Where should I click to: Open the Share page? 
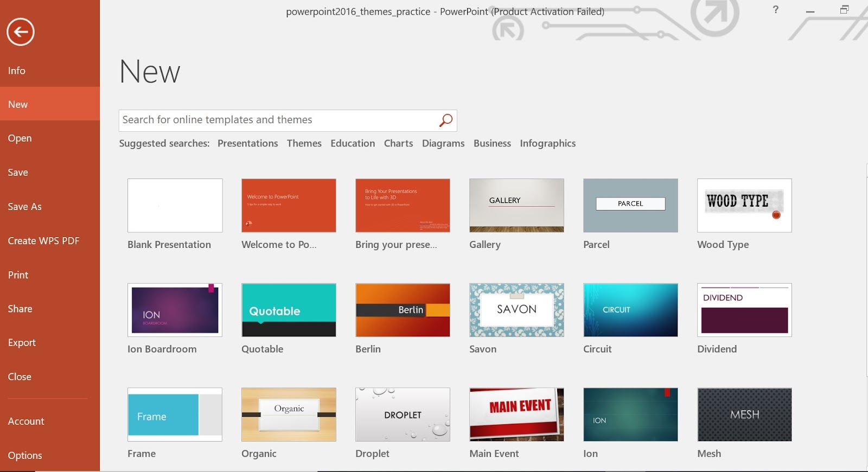[50, 309]
